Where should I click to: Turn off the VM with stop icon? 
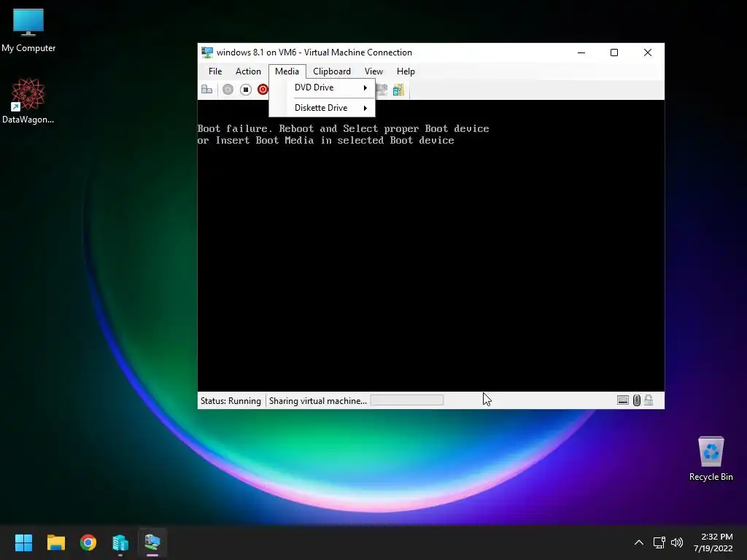click(x=245, y=90)
